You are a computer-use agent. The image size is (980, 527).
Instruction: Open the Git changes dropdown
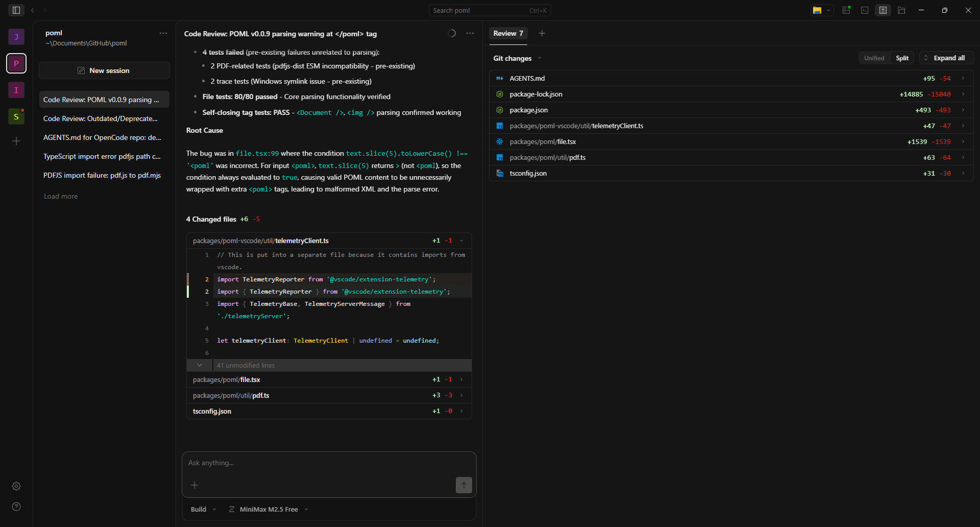point(518,58)
